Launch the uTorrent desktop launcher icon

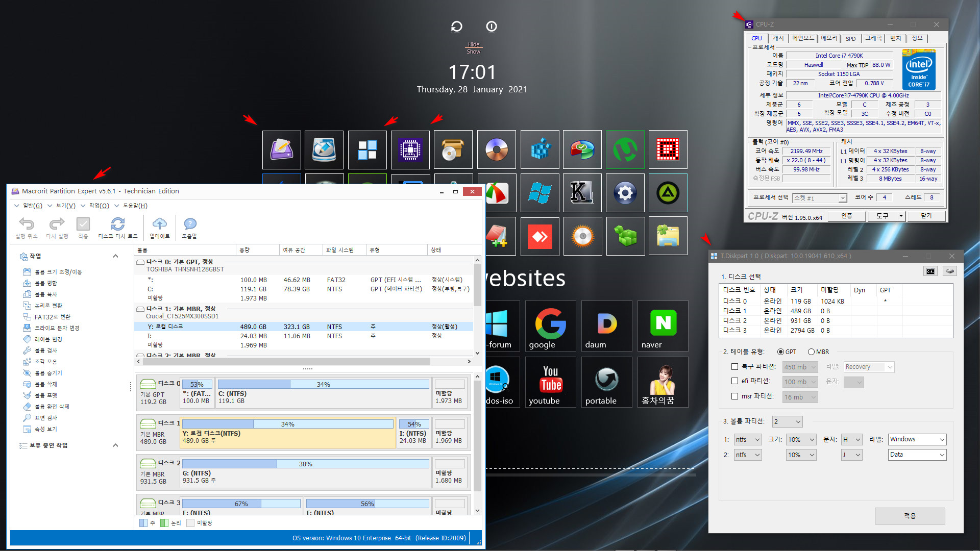625,149
